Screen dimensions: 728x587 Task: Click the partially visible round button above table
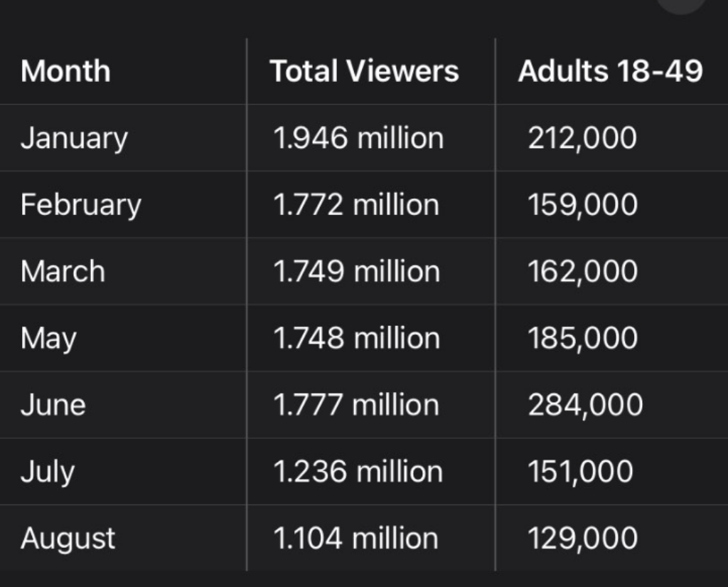tap(680, 5)
